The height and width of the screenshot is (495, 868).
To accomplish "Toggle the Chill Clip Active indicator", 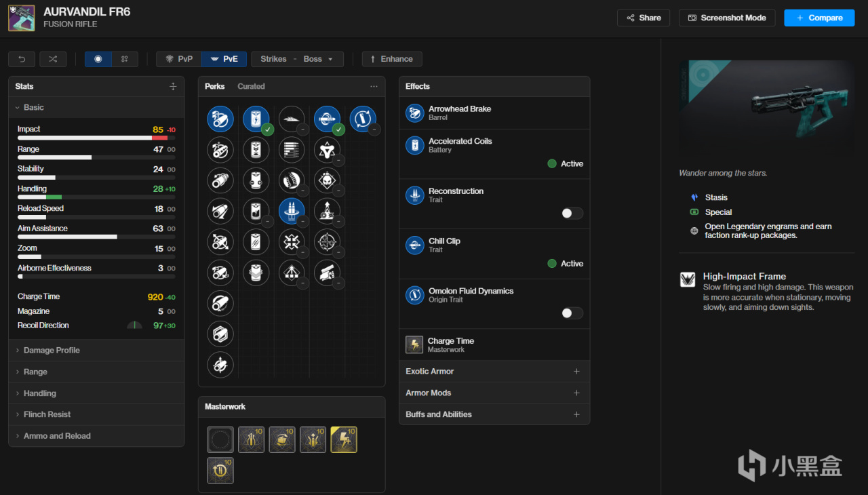I will pos(565,263).
